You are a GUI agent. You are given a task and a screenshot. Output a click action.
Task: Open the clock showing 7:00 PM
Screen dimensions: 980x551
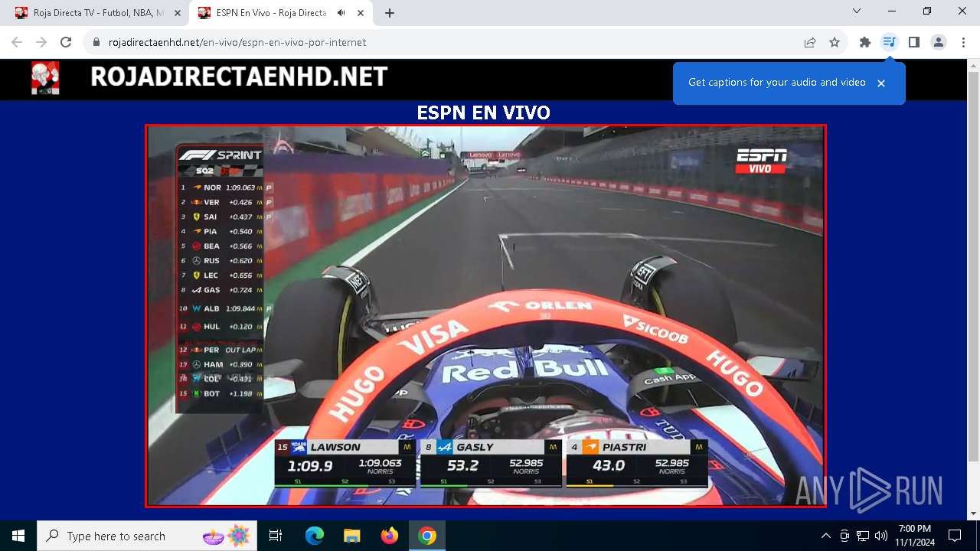point(915,536)
